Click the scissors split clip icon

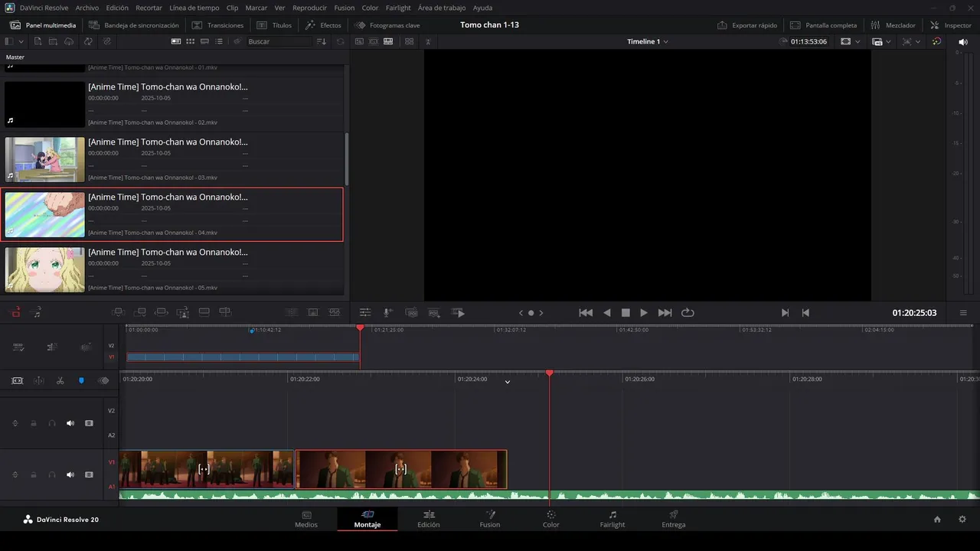(x=60, y=380)
